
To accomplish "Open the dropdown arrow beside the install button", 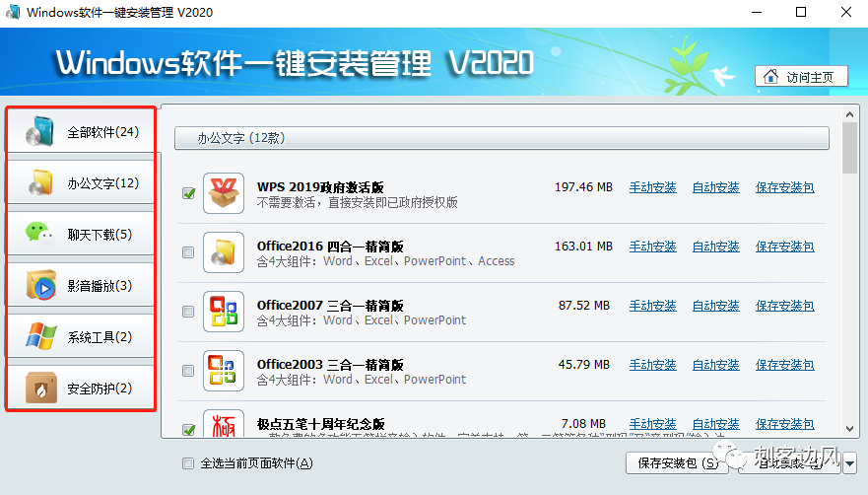I will pos(849,462).
